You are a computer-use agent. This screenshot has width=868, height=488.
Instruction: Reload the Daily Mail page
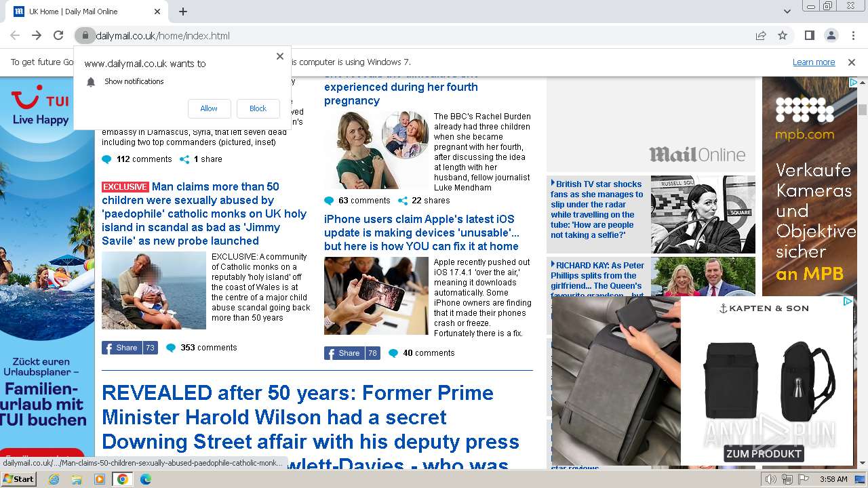pos(58,35)
